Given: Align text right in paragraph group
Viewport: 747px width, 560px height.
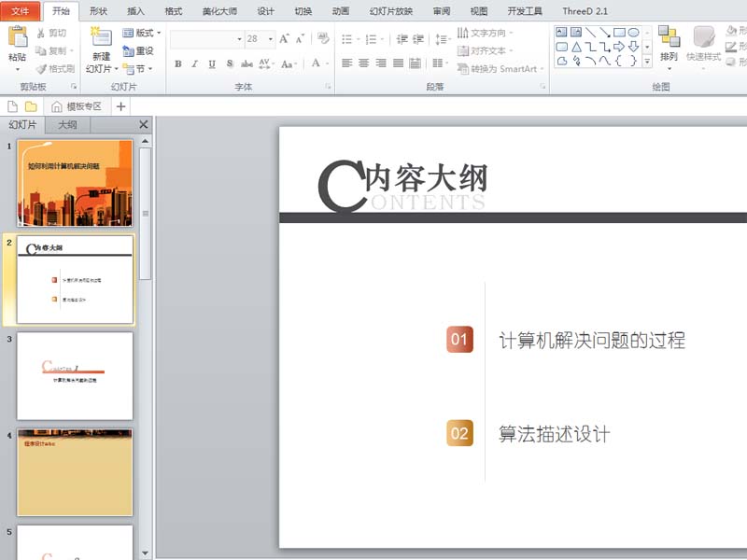Looking at the screenshot, I should pos(381,63).
